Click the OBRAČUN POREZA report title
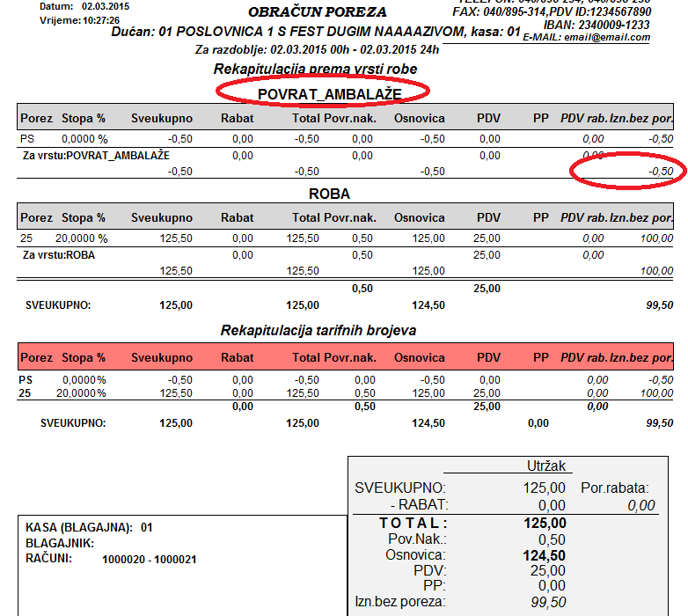 point(318,11)
